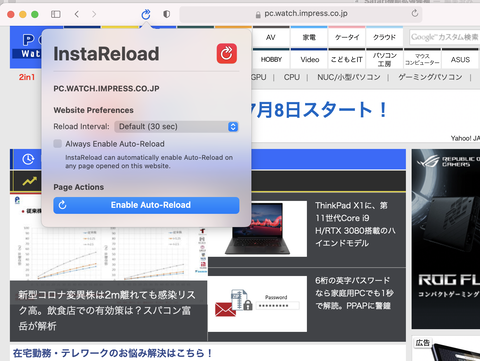Go back with the Safari back arrow

[x=77, y=14]
